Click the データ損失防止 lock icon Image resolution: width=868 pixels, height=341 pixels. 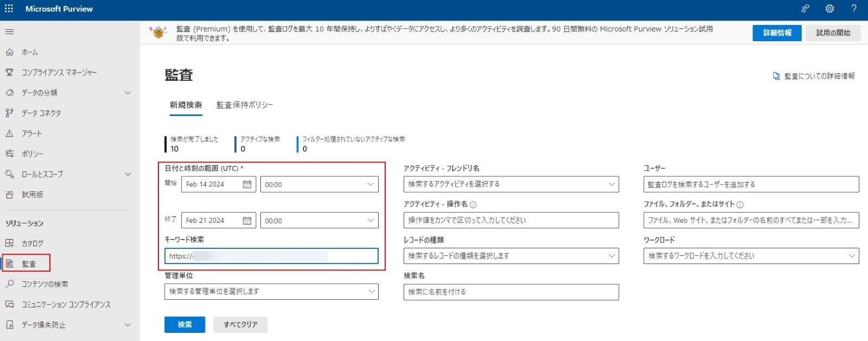coord(9,325)
